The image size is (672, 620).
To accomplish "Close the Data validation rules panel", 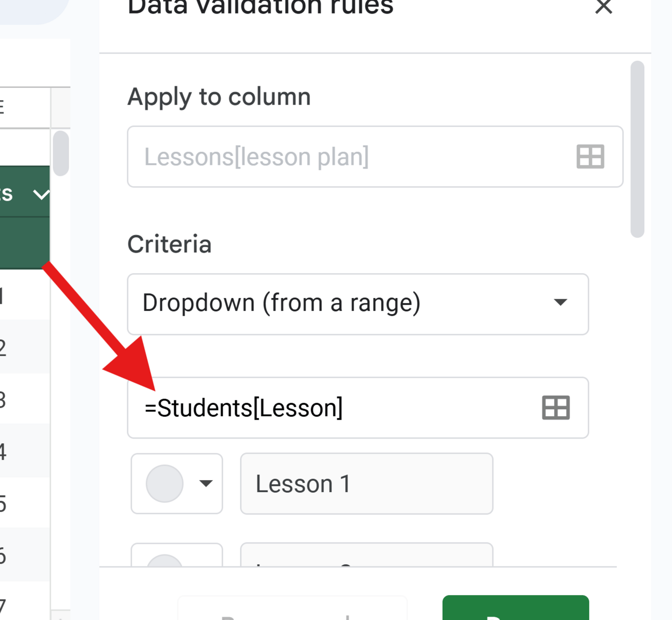I will click(603, 7).
